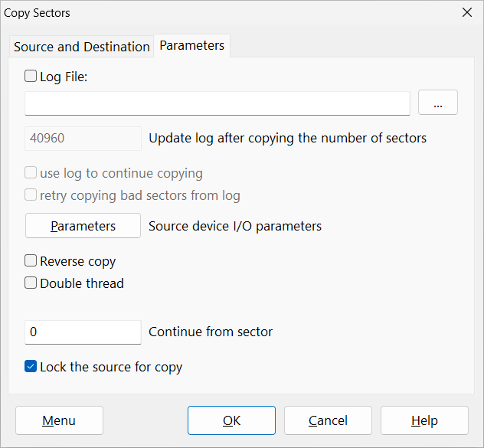The height and width of the screenshot is (448, 484).
Task: Toggle the Double thread checkbox
Action: pos(31,283)
